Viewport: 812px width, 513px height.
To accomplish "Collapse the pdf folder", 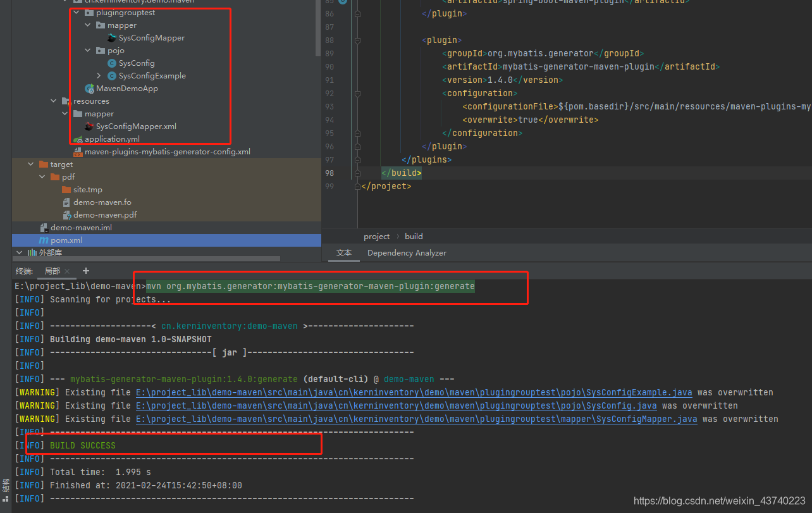I will (42, 177).
